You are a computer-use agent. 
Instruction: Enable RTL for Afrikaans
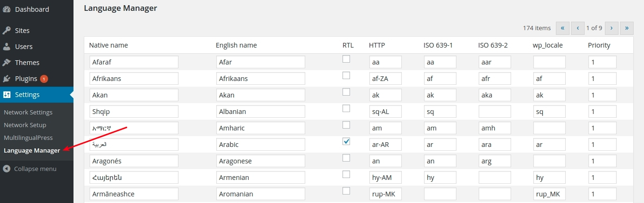pyautogui.click(x=346, y=75)
